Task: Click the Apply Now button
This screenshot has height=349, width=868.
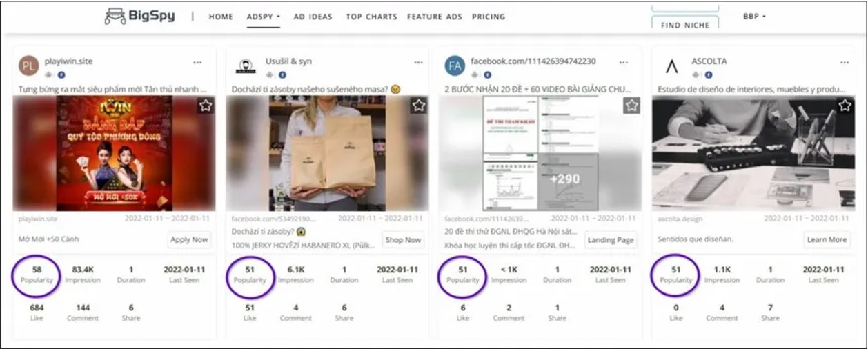Action: [189, 240]
